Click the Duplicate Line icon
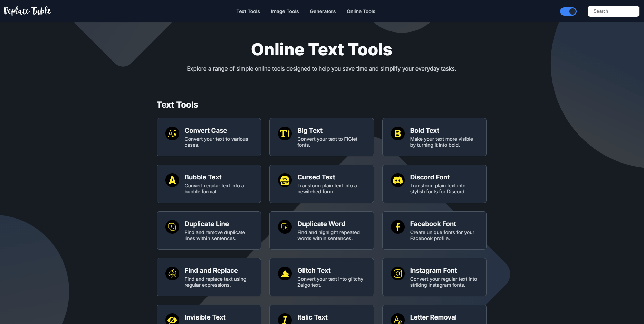644x324 pixels. (172, 227)
